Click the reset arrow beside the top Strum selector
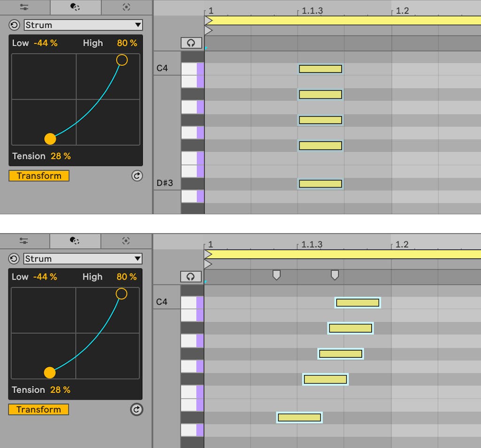Viewport: 481px width, 448px height. pyautogui.click(x=15, y=24)
